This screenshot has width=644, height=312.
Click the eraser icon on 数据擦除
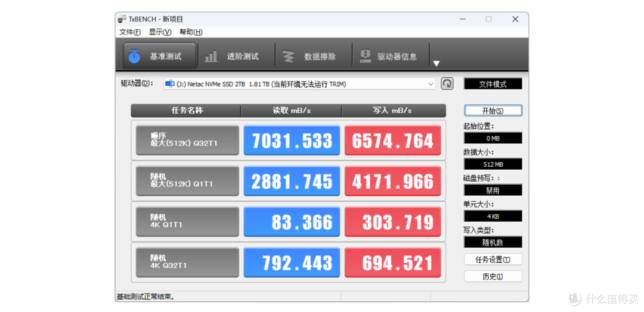(x=289, y=57)
